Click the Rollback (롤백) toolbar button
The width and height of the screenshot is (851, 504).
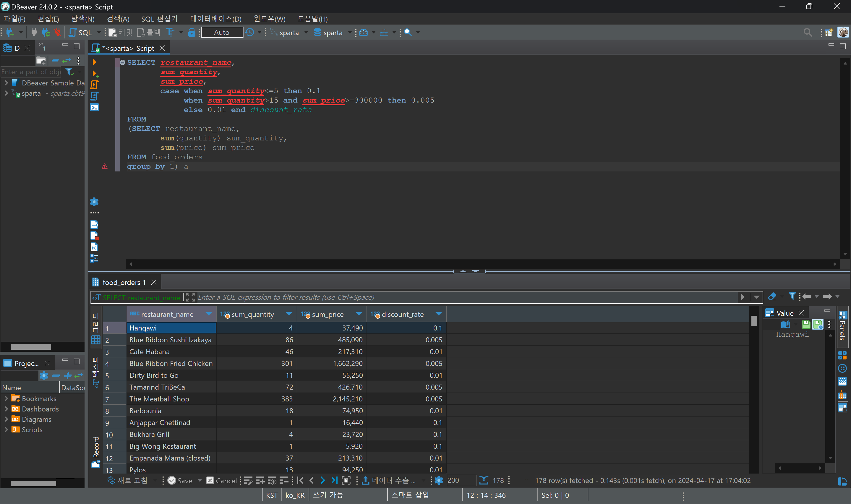(149, 33)
